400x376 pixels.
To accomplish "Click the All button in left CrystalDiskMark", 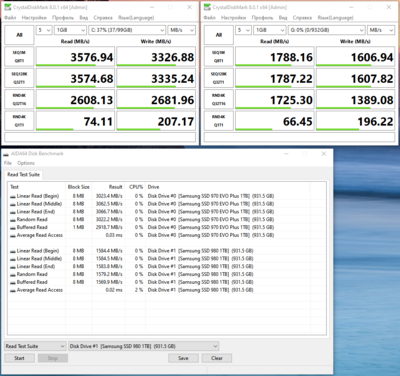I will coord(19,35).
